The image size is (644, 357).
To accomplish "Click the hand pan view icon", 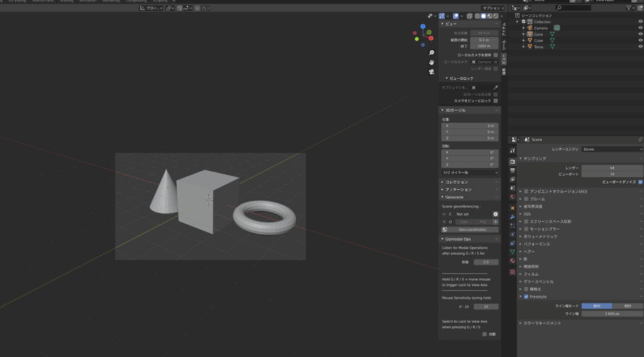I will click(431, 62).
